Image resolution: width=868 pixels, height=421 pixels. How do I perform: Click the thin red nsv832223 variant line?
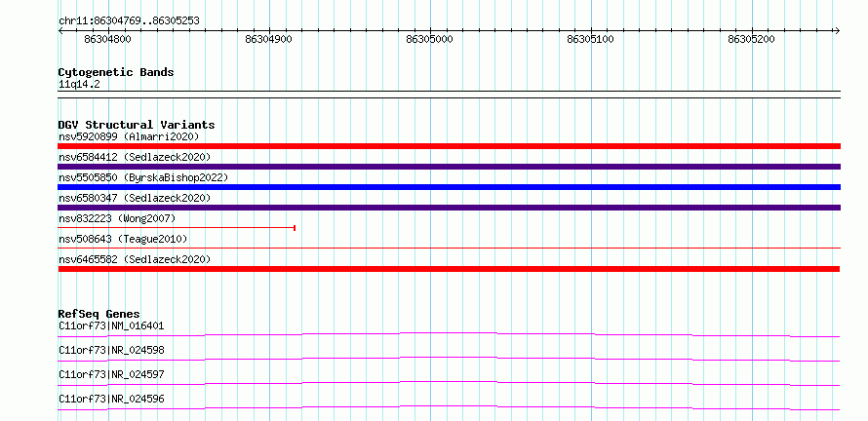pyautogui.click(x=177, y=228)
